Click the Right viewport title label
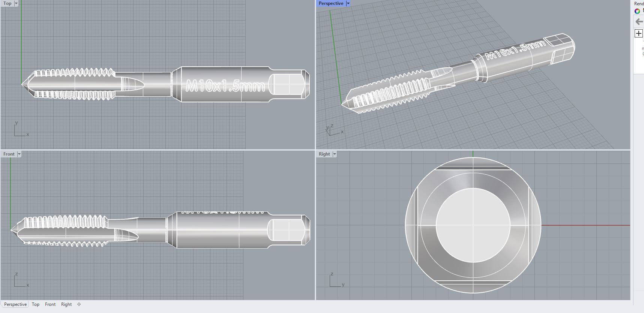The width and height of the screenshot is (644, 313). tap(324, 154)
